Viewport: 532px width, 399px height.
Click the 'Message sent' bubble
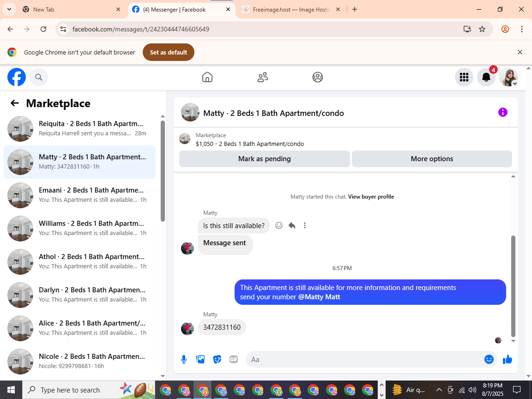tap(225, 244)
